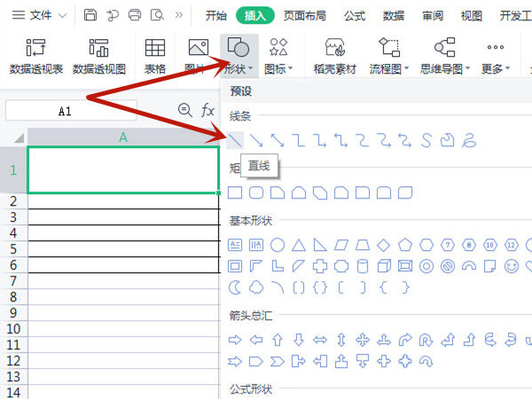The height and width of the screenshot is (399, 532).
Task: Select the left brace shape
Action: pos(384,287)
